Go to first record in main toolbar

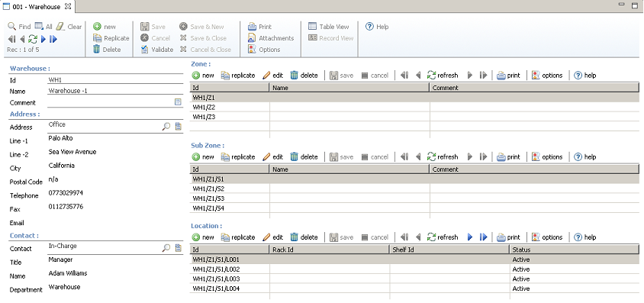tap(11, 39)
